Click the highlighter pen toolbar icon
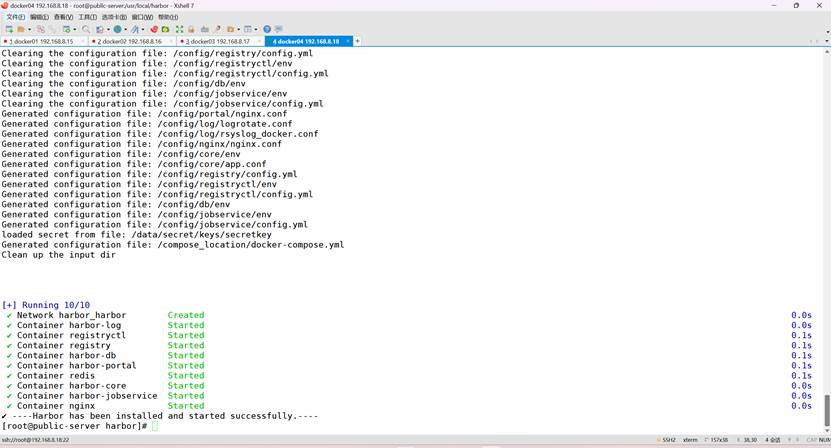This screenshot has height=448, width=831. 218,29
